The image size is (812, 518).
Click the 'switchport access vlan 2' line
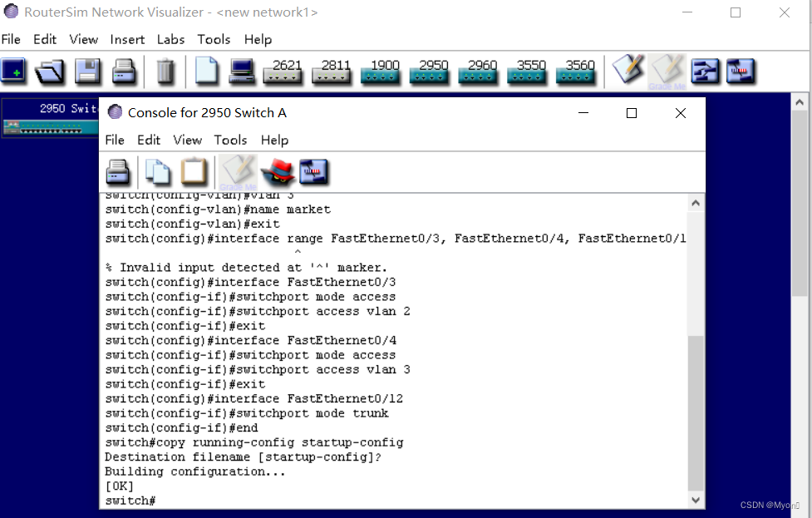point(258,311)
